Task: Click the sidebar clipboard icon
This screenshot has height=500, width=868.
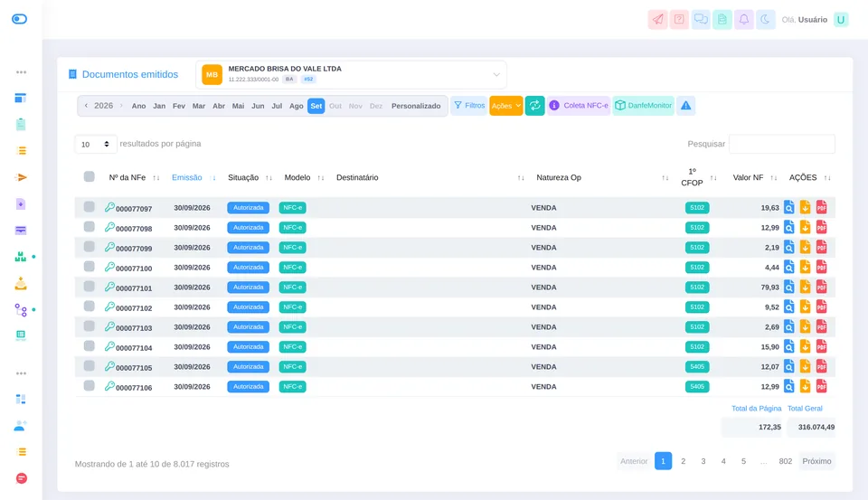Action: coord(21,124)
